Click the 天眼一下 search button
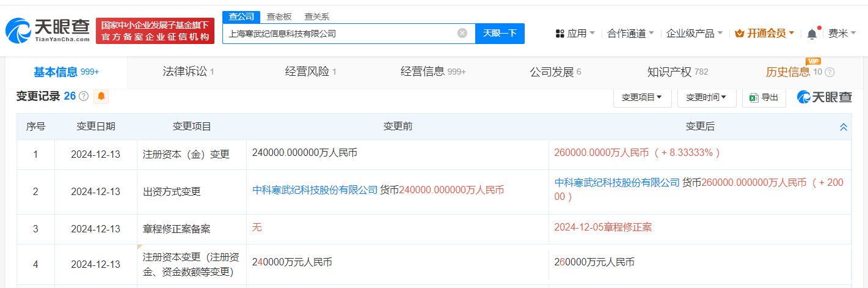 tap(500, 33)
